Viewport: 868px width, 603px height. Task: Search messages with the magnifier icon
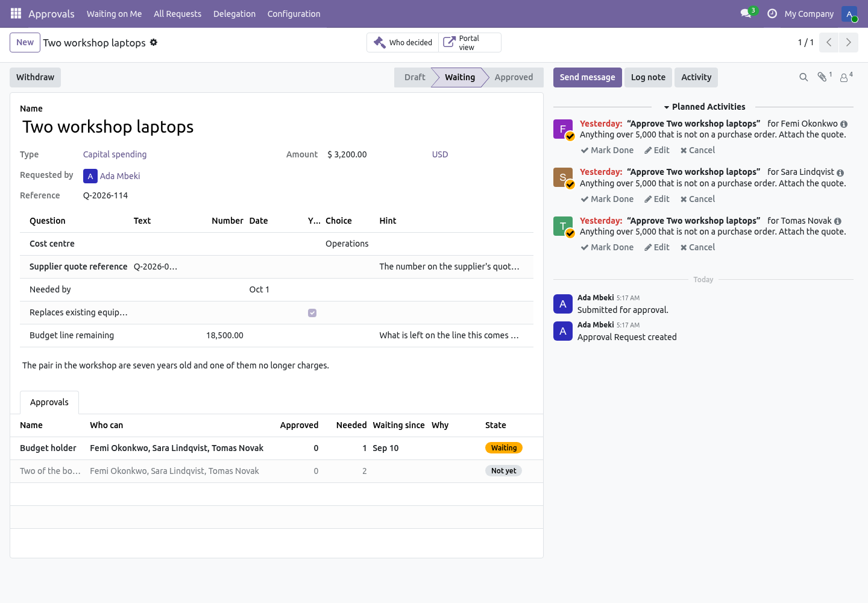pos(804,77)
